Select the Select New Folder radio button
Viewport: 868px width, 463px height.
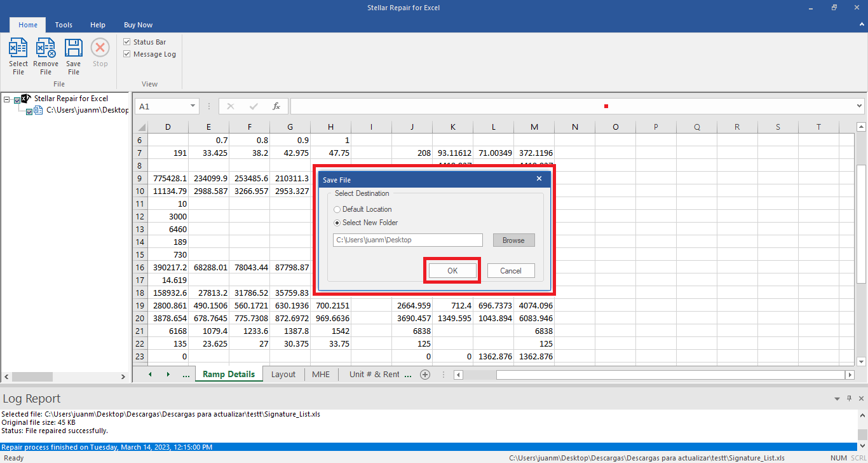[x=337, y=223]
